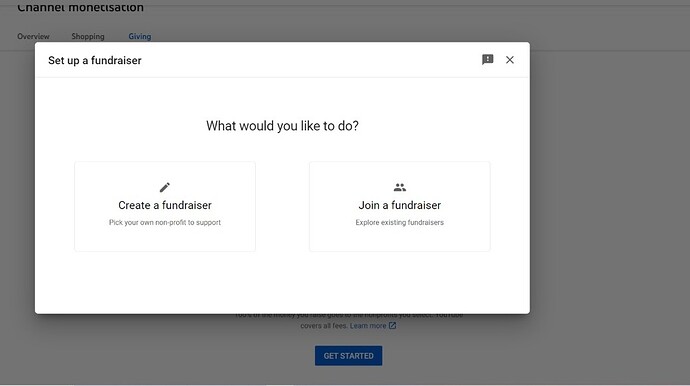
Task: Switch to the Shopping tab
Action: click(88, 37)
